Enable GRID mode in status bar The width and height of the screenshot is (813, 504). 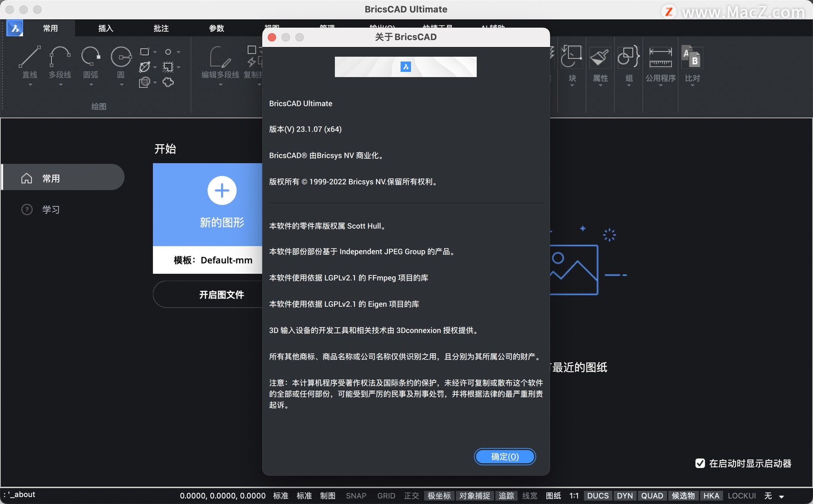pyautogui.click(x=386, y=496)
